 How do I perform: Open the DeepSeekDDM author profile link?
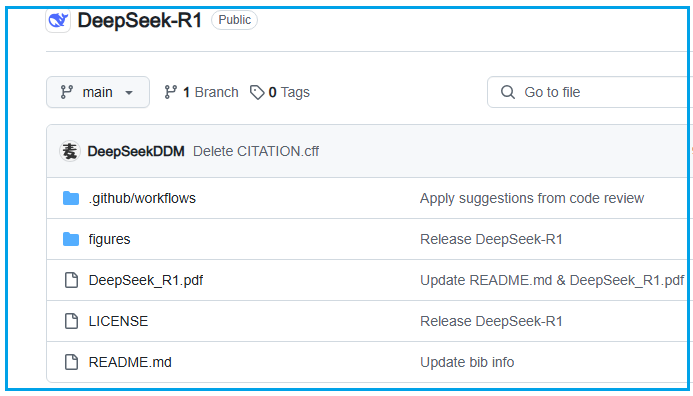point(136,151)
